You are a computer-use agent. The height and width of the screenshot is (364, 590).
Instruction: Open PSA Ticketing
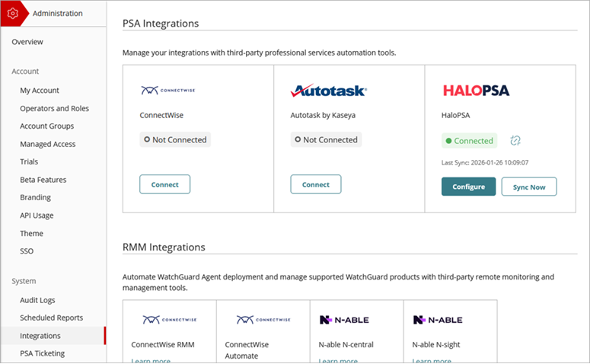click(43, 353)
